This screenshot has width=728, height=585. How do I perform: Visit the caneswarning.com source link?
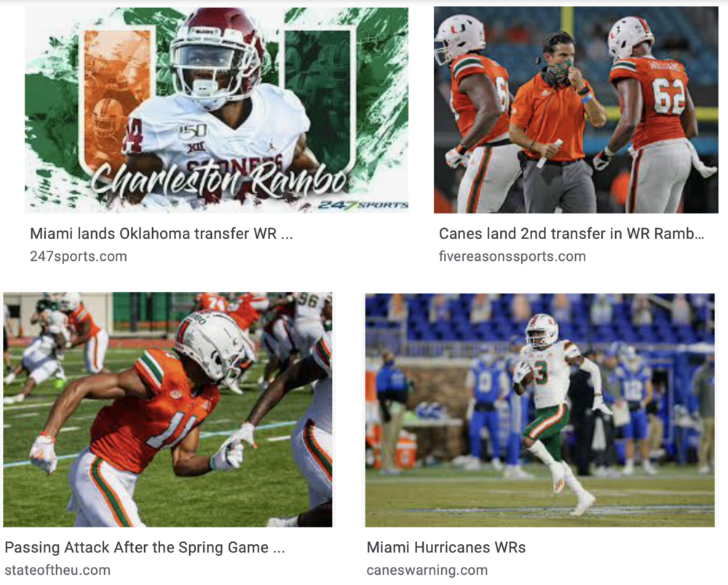point(427,570)
